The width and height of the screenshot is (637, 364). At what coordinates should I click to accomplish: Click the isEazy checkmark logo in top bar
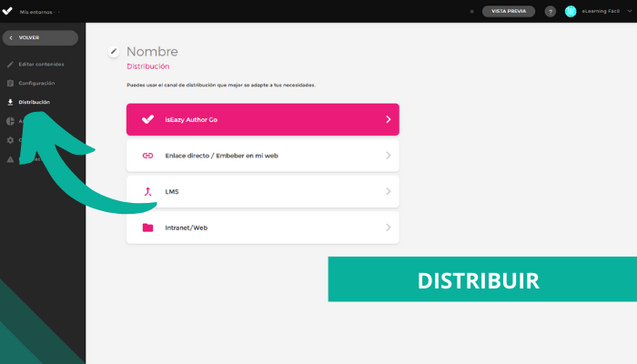click(7, 11)
